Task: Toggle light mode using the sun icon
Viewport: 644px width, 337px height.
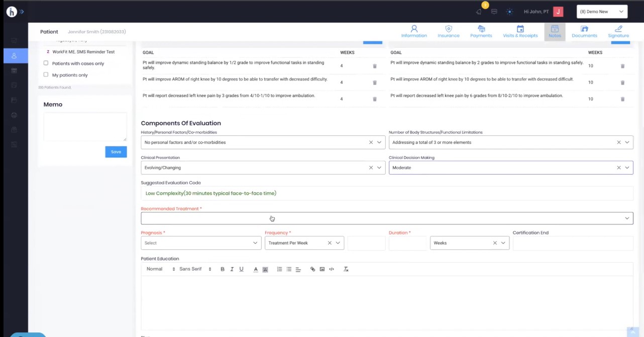Action: tap(509, 11)
